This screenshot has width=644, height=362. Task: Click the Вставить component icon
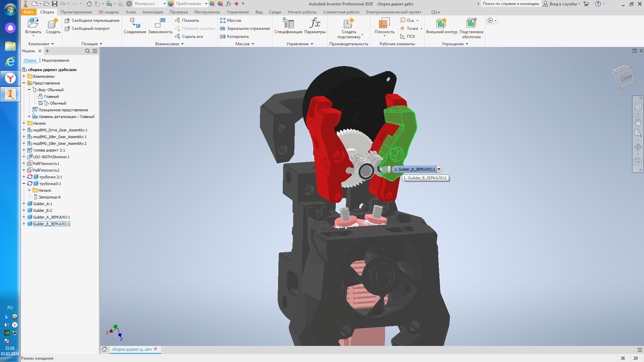tap(33, 24)
